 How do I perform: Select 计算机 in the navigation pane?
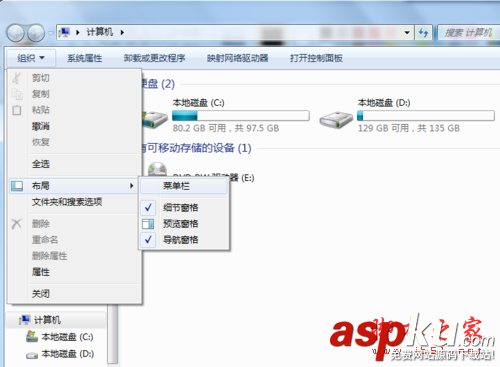click(x=47, y=320)
